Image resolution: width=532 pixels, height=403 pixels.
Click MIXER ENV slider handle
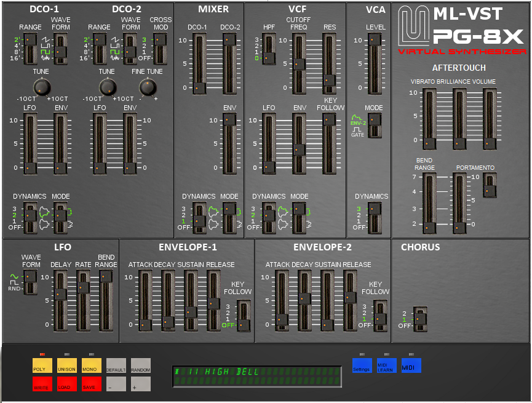pos(229,120)
